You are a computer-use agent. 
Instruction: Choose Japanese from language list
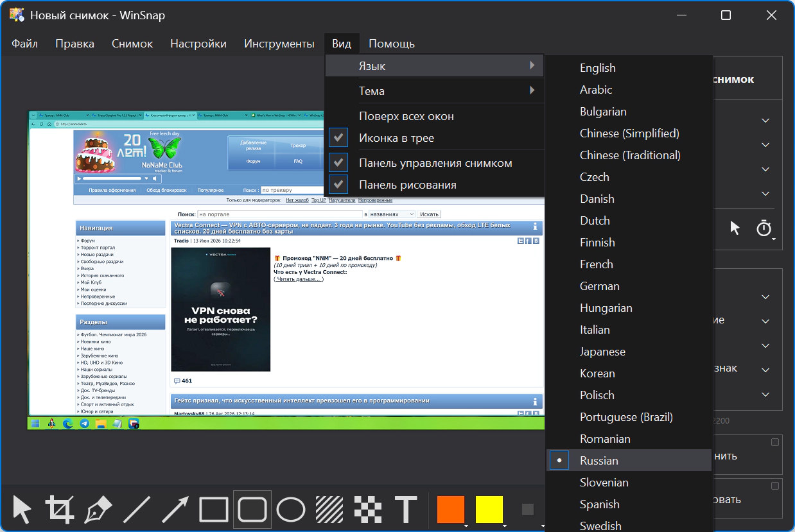click(x=629, y=352)
